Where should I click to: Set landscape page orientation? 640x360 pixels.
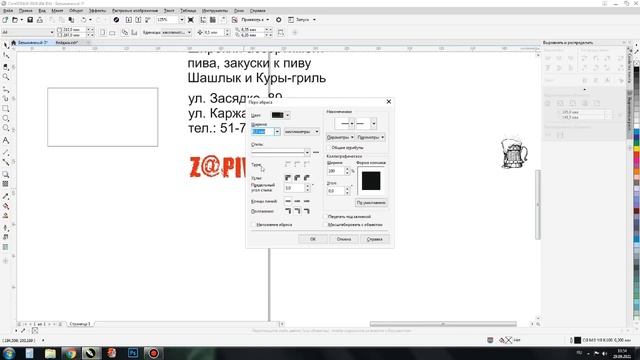[x=112, y=32]
